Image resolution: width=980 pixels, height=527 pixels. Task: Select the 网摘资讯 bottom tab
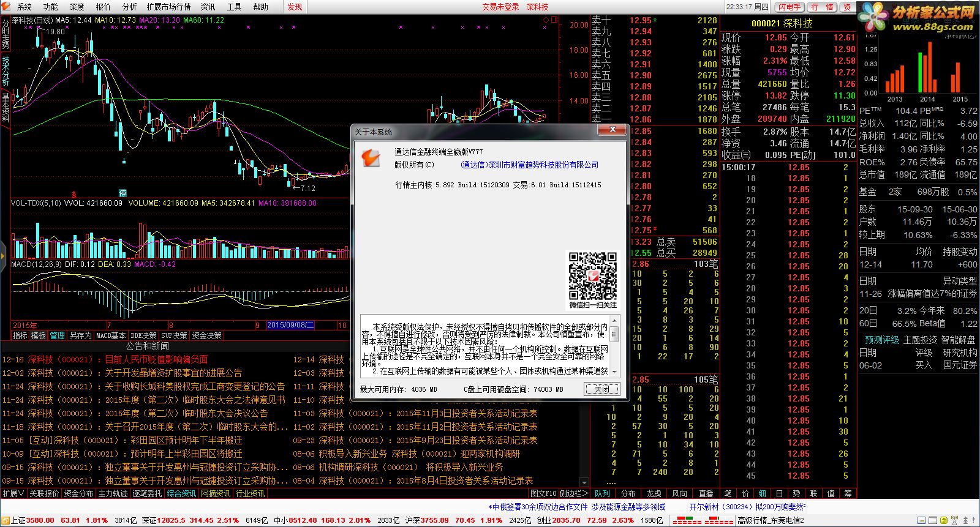point(216,493)
